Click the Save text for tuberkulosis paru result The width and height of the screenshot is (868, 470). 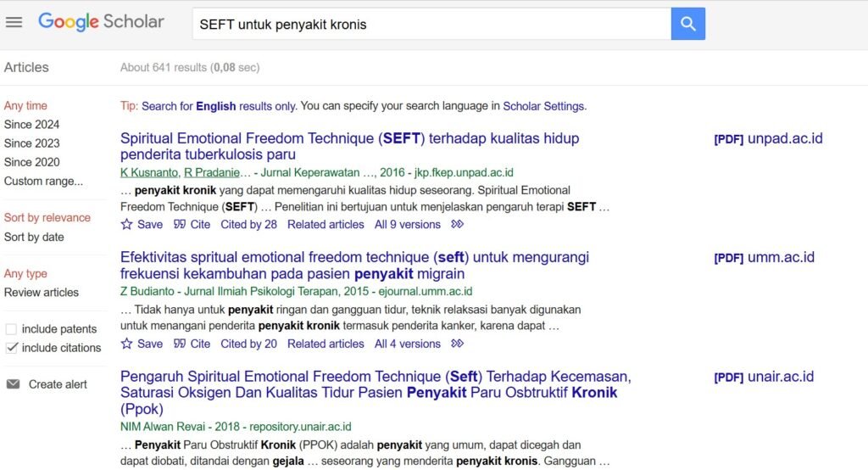[x=150, y=225]
